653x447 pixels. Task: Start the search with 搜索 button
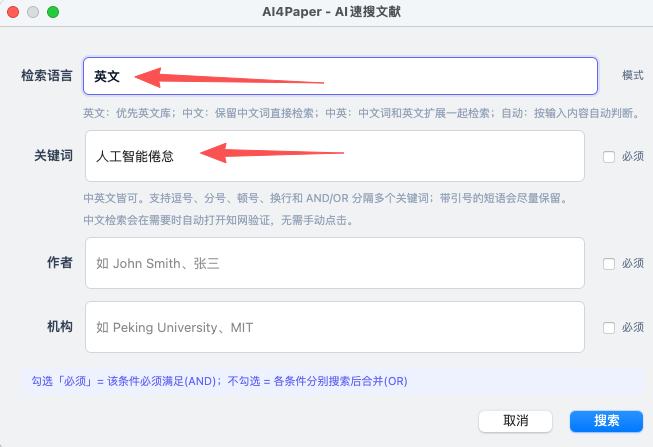606,421
